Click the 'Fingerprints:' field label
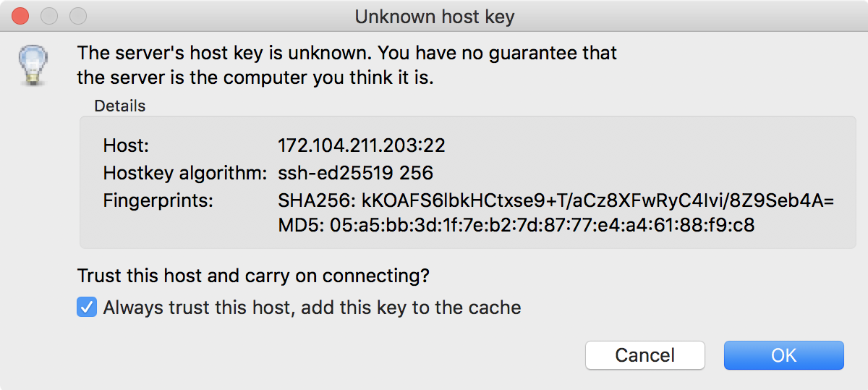 158,200
